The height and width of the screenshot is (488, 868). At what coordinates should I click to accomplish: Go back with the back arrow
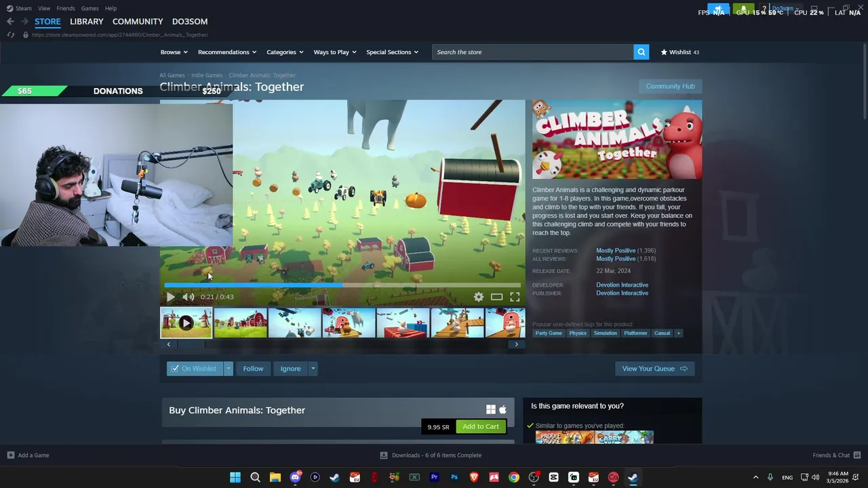10,22
